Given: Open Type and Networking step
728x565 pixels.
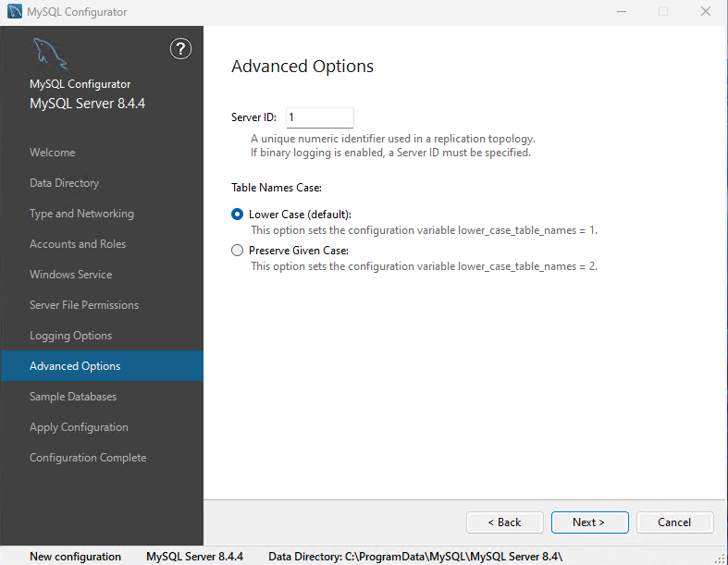Looking at the screenshot, I should pos(81,214).
